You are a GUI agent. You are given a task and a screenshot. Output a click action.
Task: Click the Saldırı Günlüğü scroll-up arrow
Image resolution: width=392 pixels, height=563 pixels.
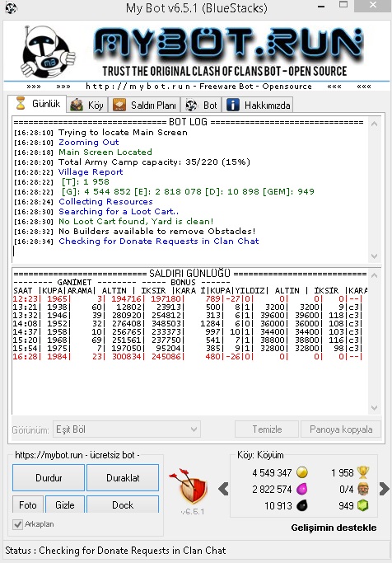pyautogui.click(x=375, y=275)
